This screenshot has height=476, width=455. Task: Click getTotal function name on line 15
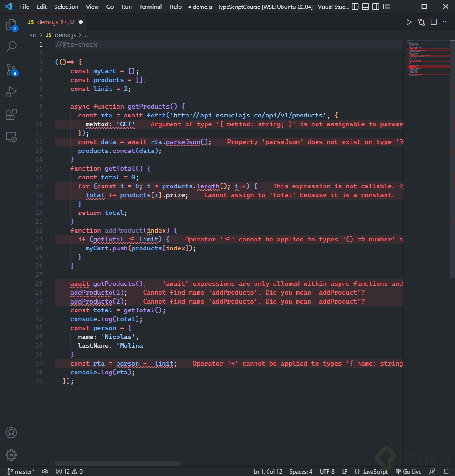click(120, 168)
